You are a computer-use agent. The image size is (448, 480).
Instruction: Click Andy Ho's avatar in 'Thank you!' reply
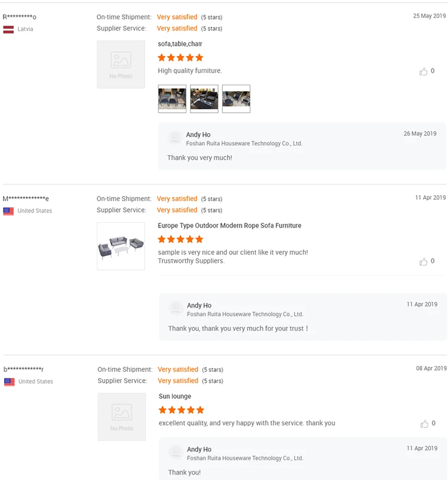point(176,453)
